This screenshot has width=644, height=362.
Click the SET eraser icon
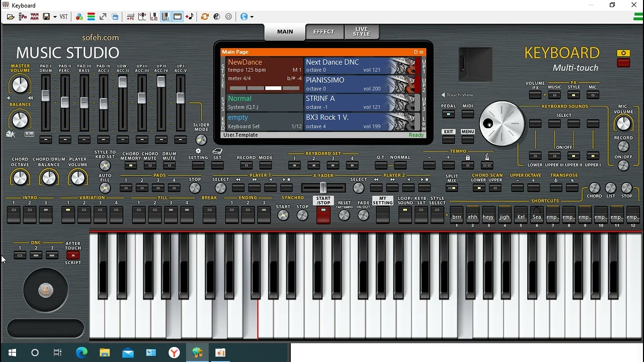click(217, 151)
